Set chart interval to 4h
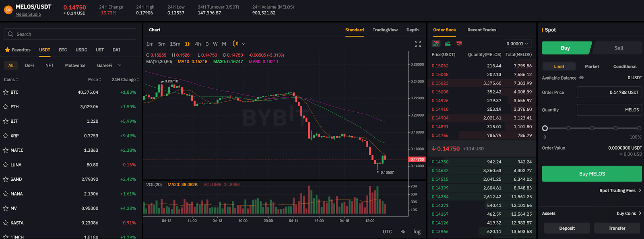The width and height of the screenshot is (644, 239). tap(198, 44)
